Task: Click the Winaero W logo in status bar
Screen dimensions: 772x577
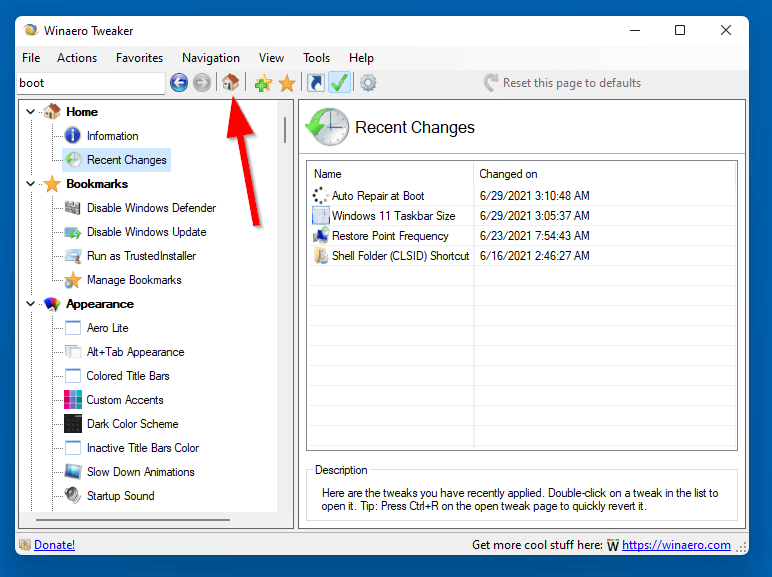Action: [613, 545]
